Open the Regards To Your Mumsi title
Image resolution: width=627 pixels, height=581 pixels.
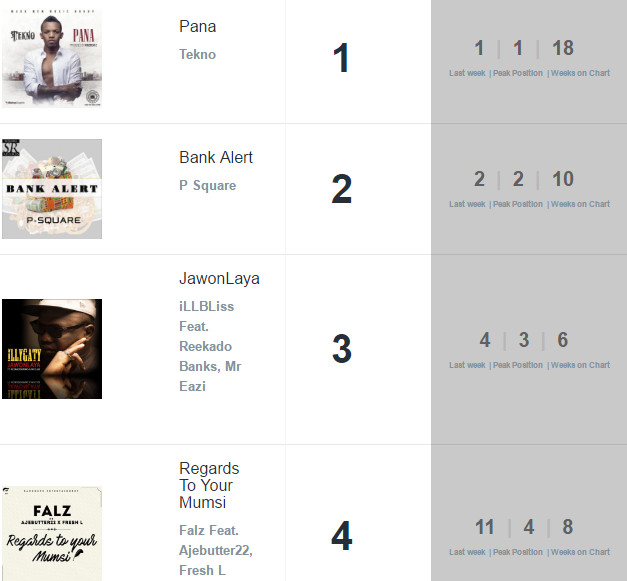tap(209, 485)
